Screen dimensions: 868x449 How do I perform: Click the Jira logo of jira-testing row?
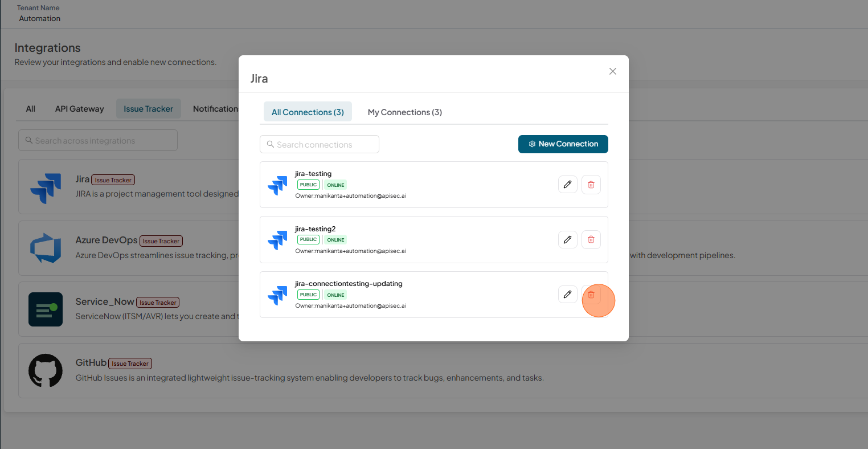click(x=277, y=185)
